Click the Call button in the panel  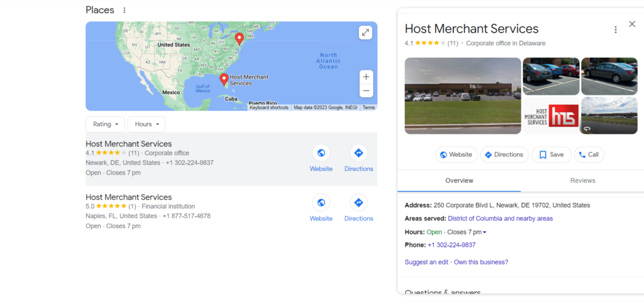point(589,155)
